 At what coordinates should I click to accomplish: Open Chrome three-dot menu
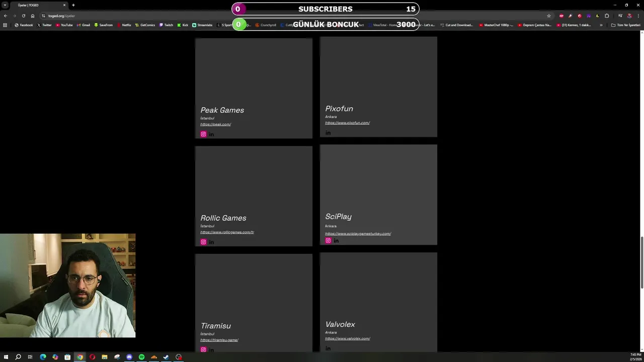pyautogui.click(x=638, y=16)
